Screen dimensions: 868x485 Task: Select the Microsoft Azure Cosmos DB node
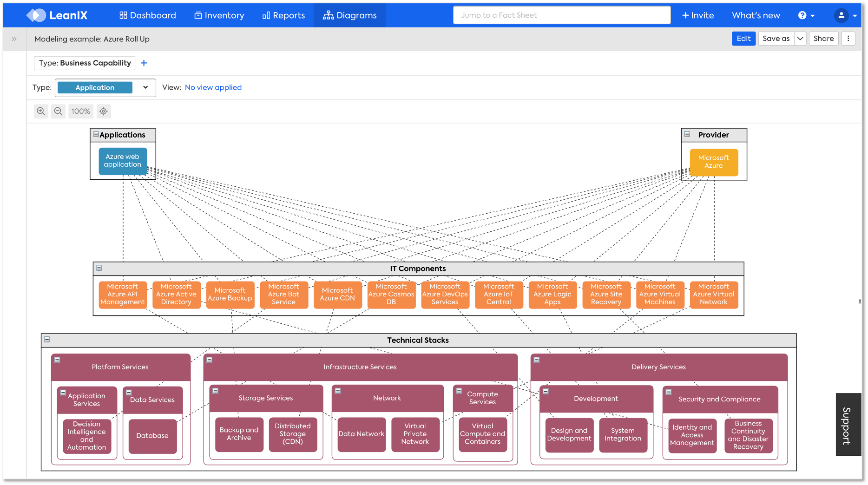pos(391,295)
